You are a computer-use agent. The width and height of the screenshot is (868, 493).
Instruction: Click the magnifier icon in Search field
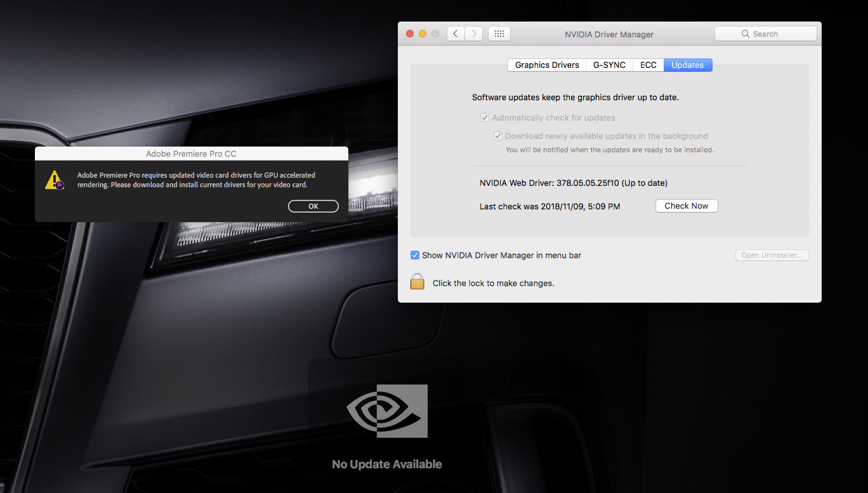point(746,34)
